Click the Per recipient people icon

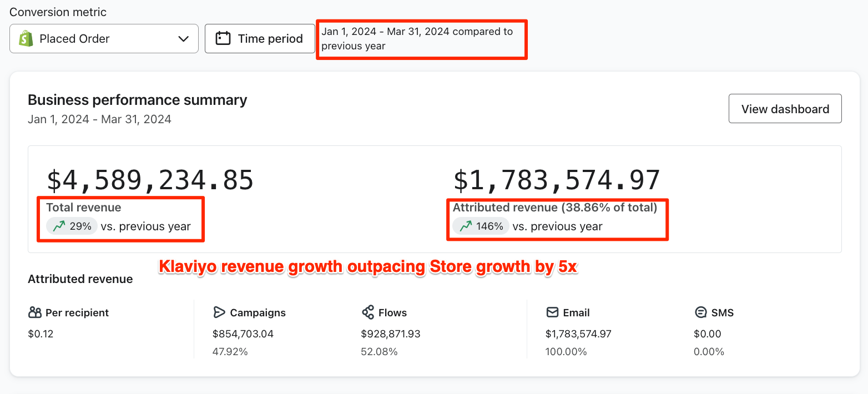point(35,312)
